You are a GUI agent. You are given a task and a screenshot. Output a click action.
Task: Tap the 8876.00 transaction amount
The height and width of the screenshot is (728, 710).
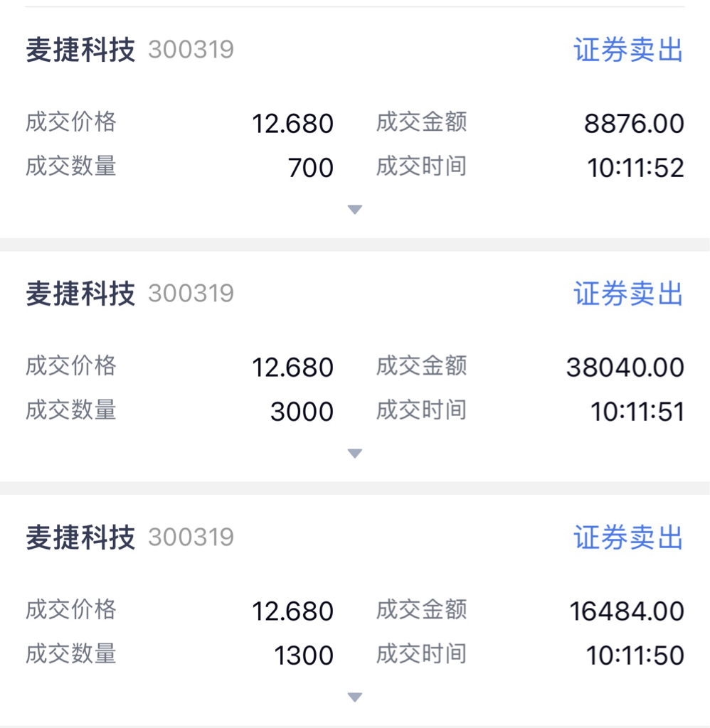tap(634, 124)
